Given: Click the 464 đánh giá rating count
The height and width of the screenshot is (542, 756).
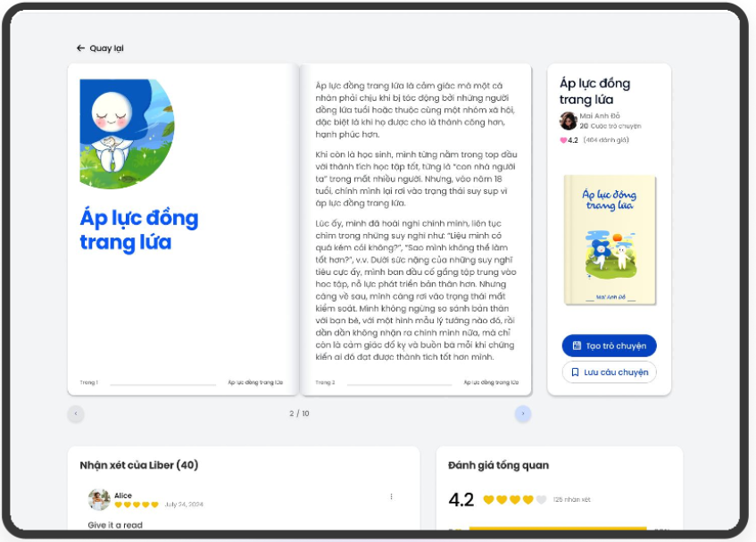Looking at the screenshot, I should [x=606, y=140].
